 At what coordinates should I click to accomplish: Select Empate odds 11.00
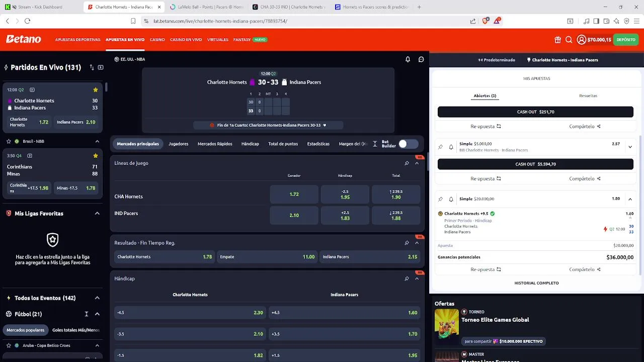[267, 257]
